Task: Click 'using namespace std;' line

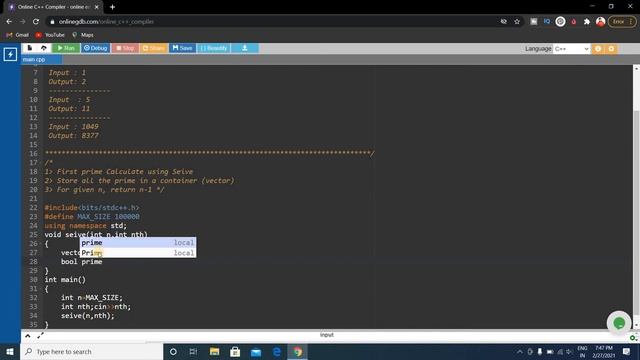Action: 86,226
